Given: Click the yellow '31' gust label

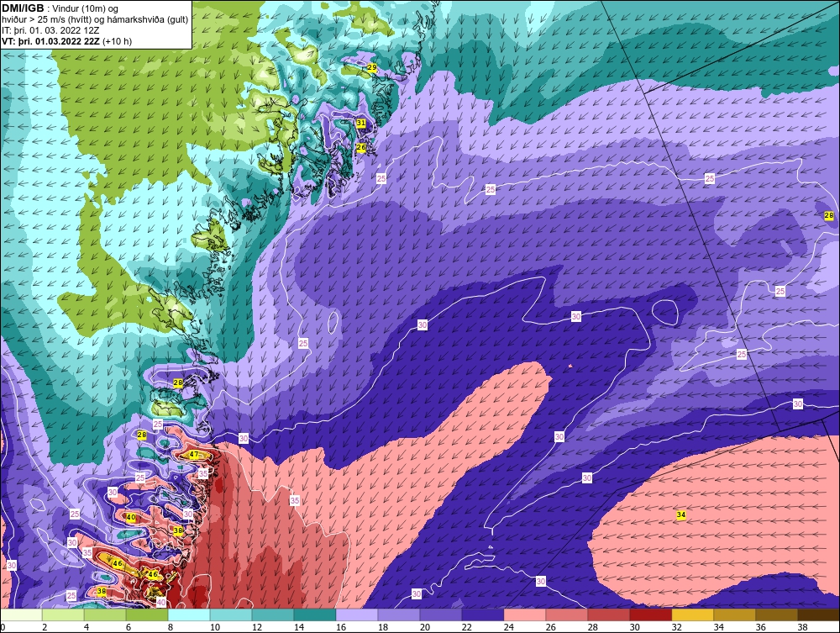Looking at the screenshot, I should pyautogui.click(x=361, y=124).
